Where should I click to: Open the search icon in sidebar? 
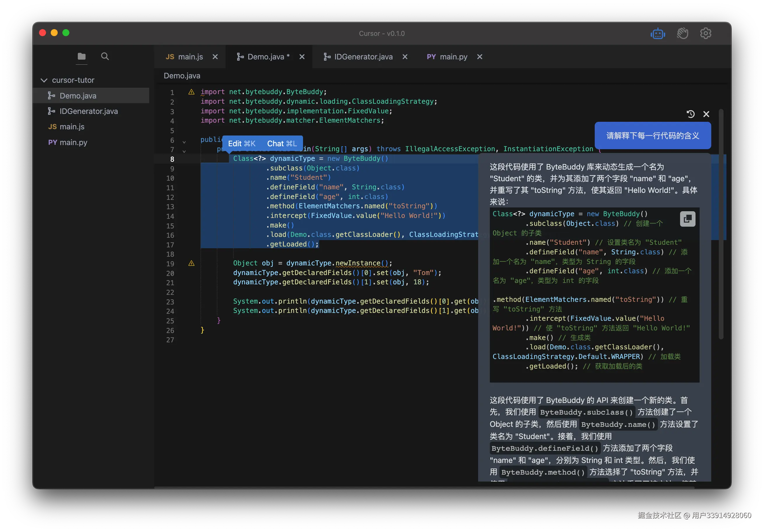105,56
